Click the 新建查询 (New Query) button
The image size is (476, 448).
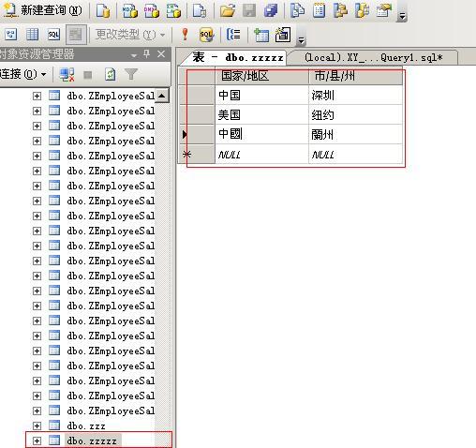(42, 10)
